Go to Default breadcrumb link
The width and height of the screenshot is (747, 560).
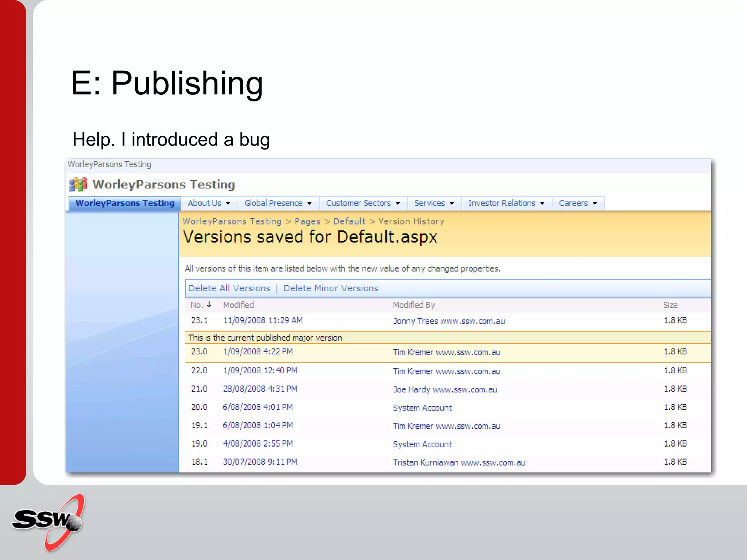coord(349,221)
